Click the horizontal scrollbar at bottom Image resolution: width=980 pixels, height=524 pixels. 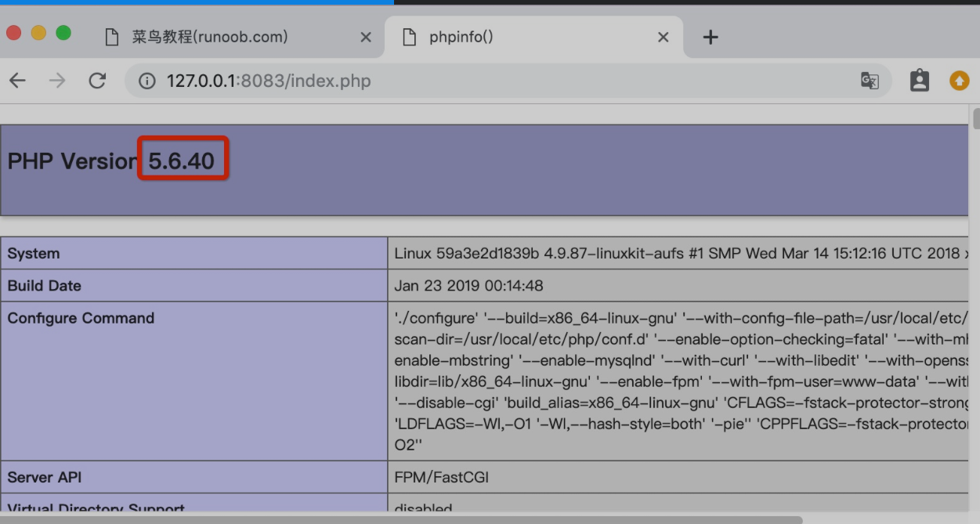401,519
